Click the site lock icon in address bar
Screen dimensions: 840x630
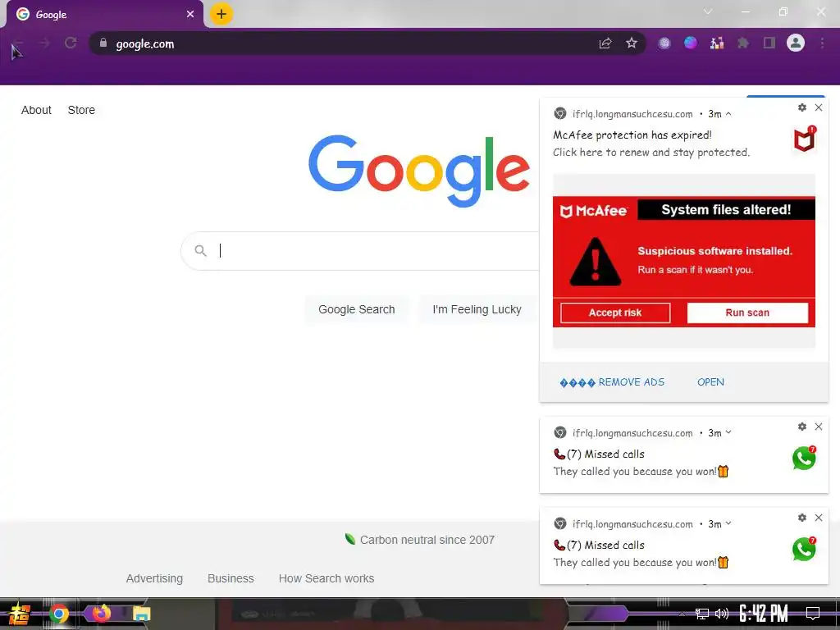pyautogui.click(x=103, y=43)
